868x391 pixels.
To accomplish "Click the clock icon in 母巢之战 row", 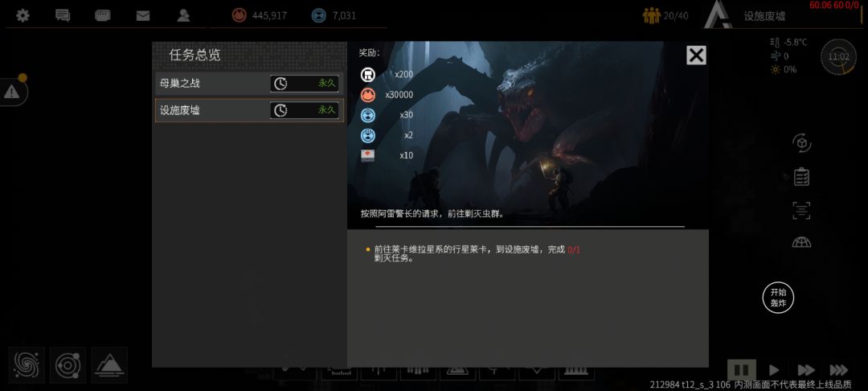I will click(281, 84).
